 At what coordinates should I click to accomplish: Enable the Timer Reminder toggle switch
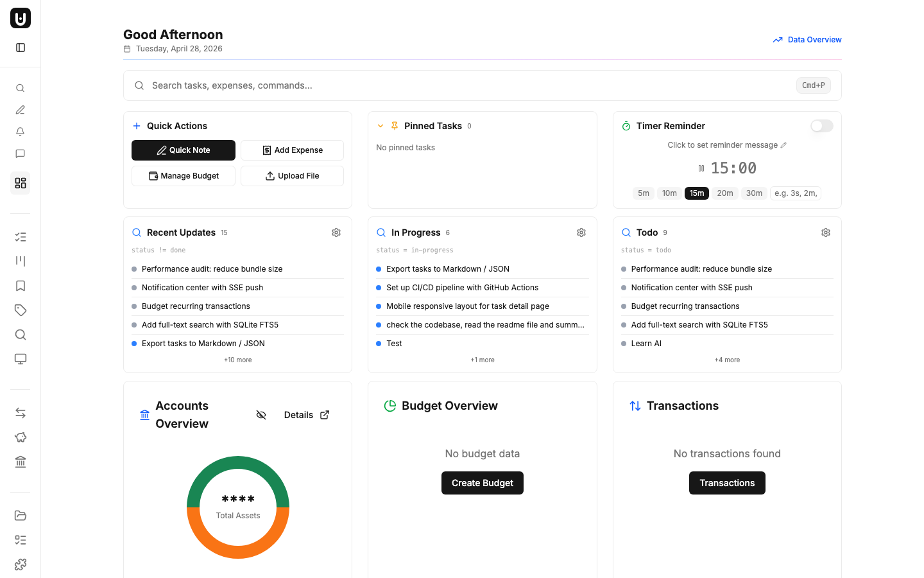pyautogui.click(x=821, y=126)
